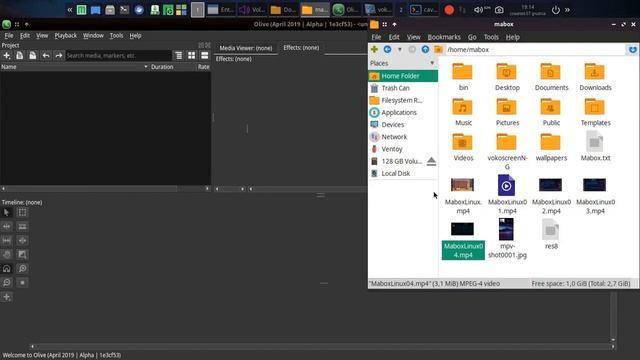Viewport: 640px width, 360px height.
Task: Click Zoom In magnifier in Timeline tools
Action: coord(22,269)
